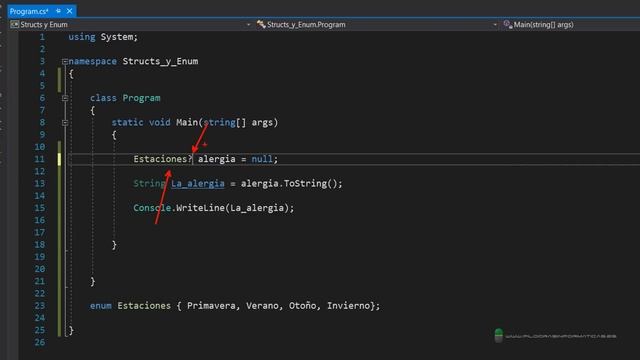Viewport: 640px width, 360px height.
Task: Click 'La_alergia' argument inside WriteLine
Action: pos(257,208)
